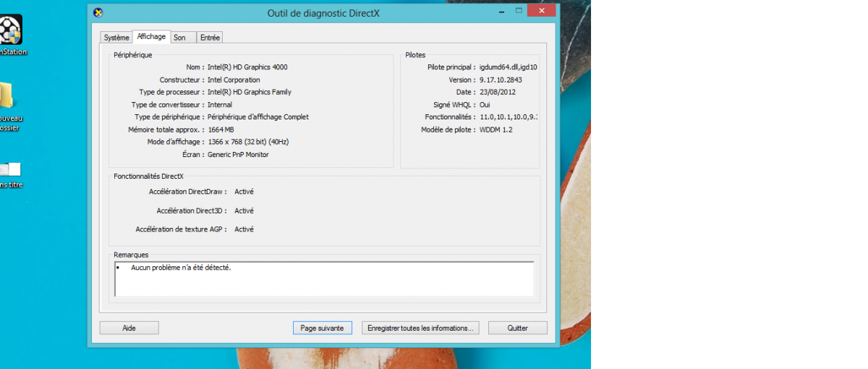
Task: Click 'Aucun problème n'a été détecté' text
Action: click(x=181, y=268)
